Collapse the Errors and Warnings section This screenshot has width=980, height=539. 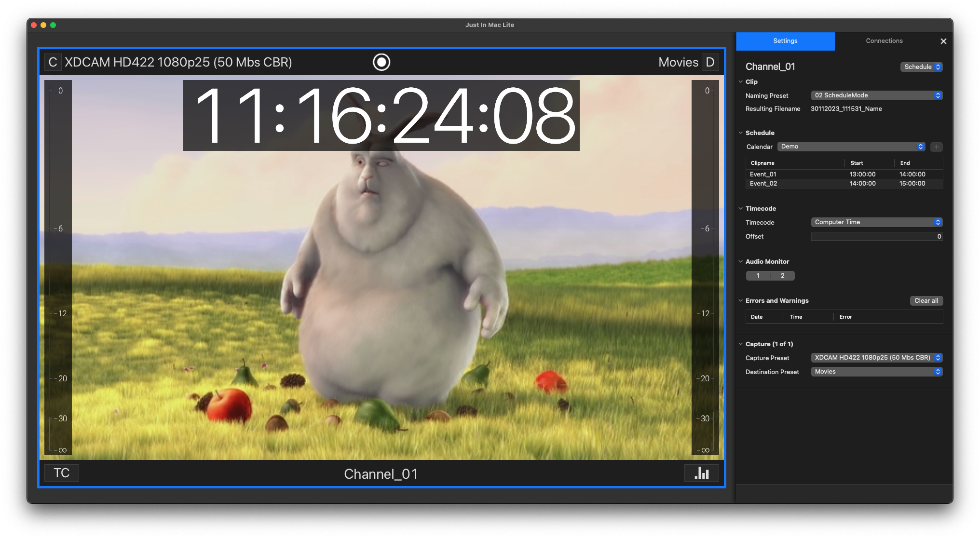coord(741,301)
